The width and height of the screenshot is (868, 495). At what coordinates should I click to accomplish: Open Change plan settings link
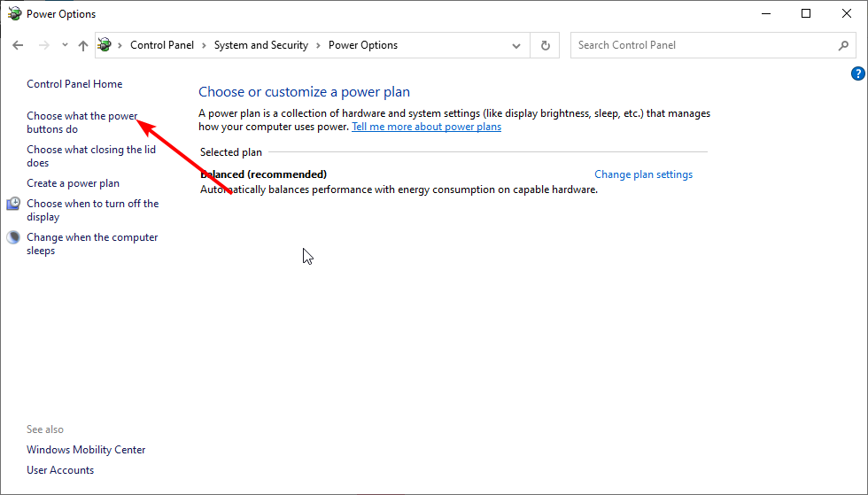pos(643,174)
